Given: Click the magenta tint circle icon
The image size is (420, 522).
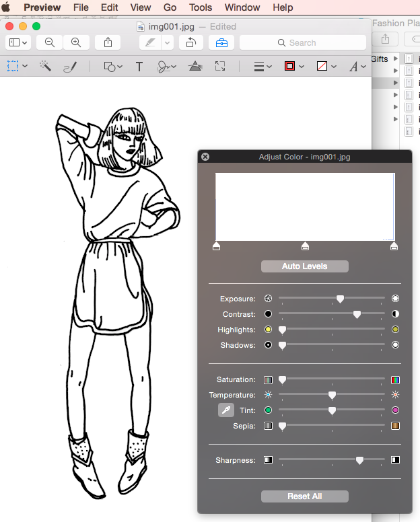Looking at the screenshot, I should coord(395,410).
